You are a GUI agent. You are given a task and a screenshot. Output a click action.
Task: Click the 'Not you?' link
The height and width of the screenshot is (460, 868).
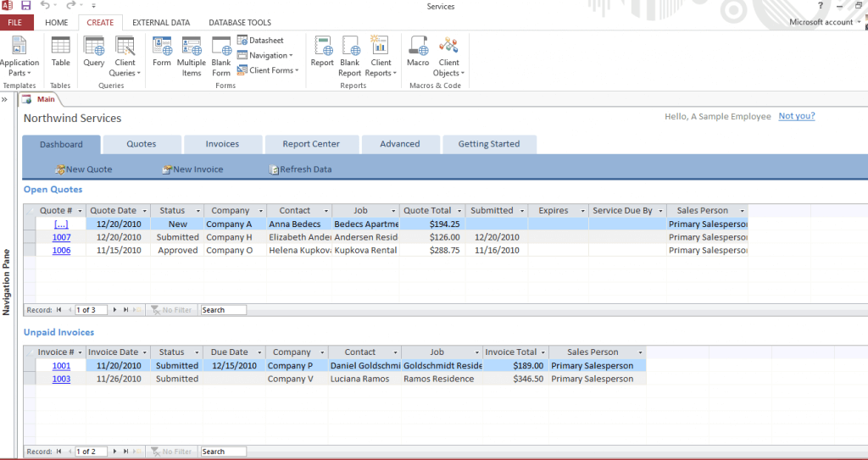click(796, 117)
